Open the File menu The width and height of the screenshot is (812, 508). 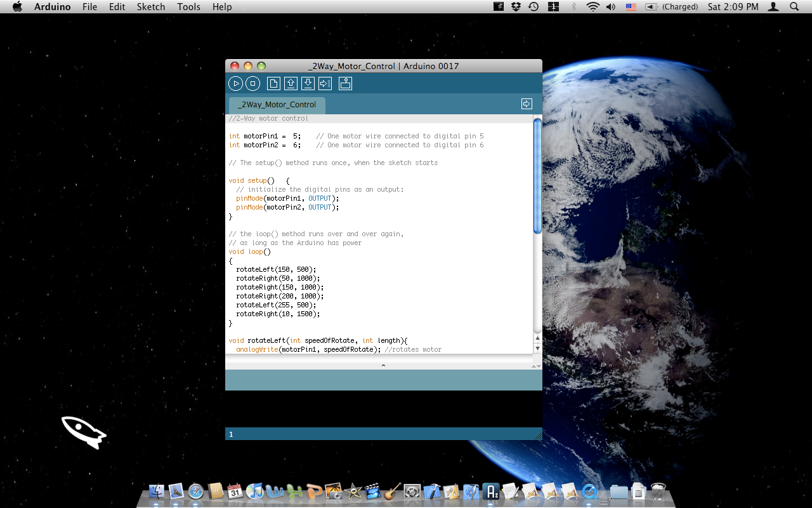(x=90, y=7)
